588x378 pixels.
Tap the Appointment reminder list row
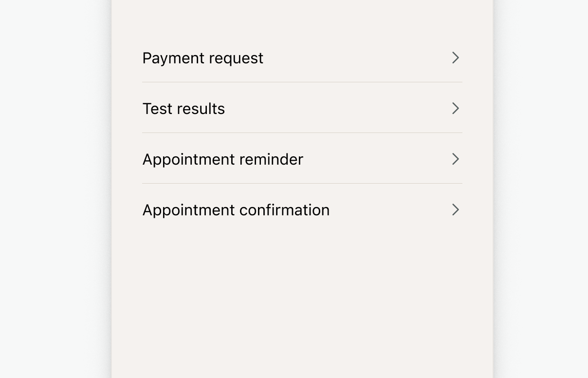click(x=302, y=159)
